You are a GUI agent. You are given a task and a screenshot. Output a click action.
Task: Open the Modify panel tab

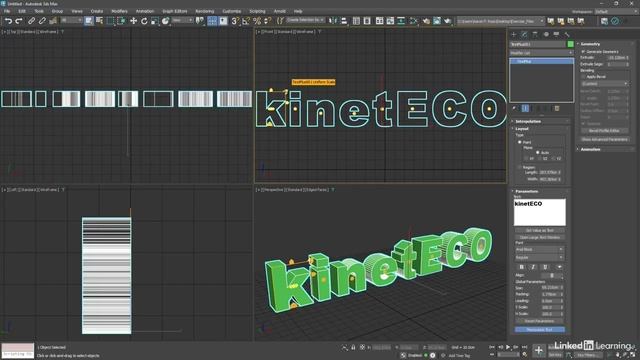tap(524, 35)
